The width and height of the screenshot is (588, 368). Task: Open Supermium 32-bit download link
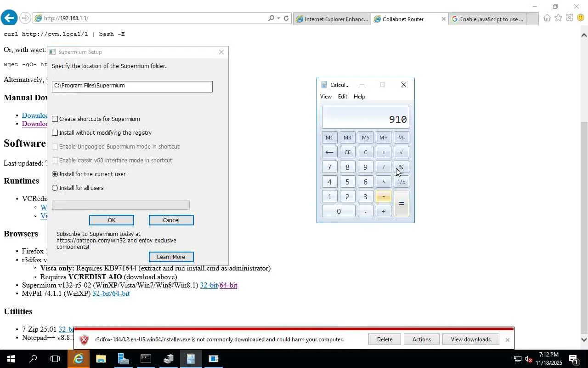(x=209, y=285)
